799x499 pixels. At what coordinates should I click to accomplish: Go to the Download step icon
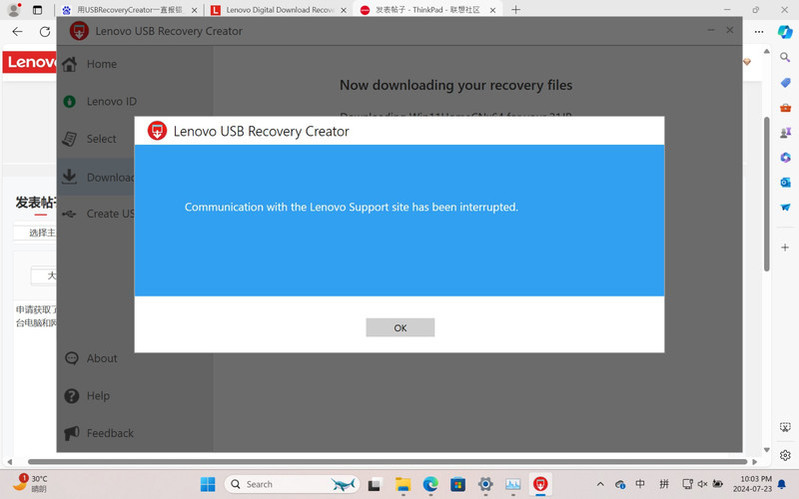(69, 177)
